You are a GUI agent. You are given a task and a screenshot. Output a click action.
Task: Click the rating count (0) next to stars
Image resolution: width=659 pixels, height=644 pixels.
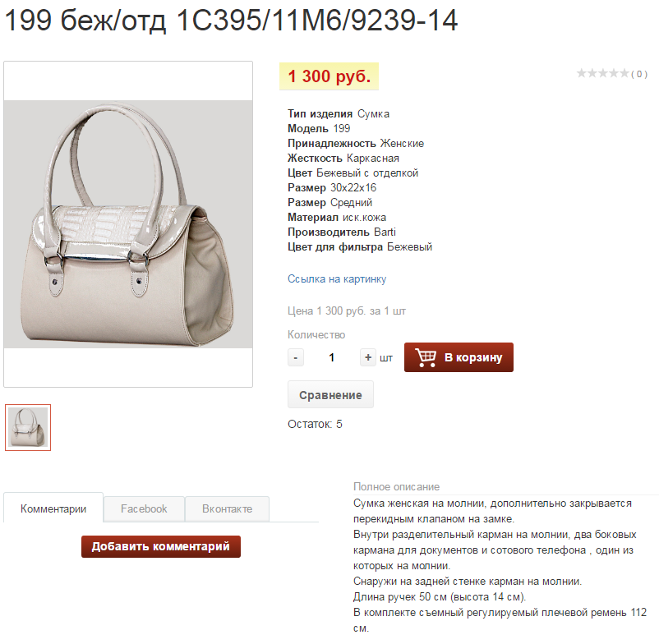pyautogui.click(x=638, y=75)
